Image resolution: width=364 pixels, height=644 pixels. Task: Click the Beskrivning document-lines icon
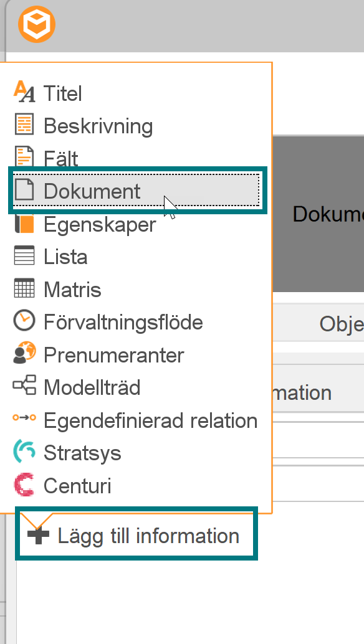23,125
